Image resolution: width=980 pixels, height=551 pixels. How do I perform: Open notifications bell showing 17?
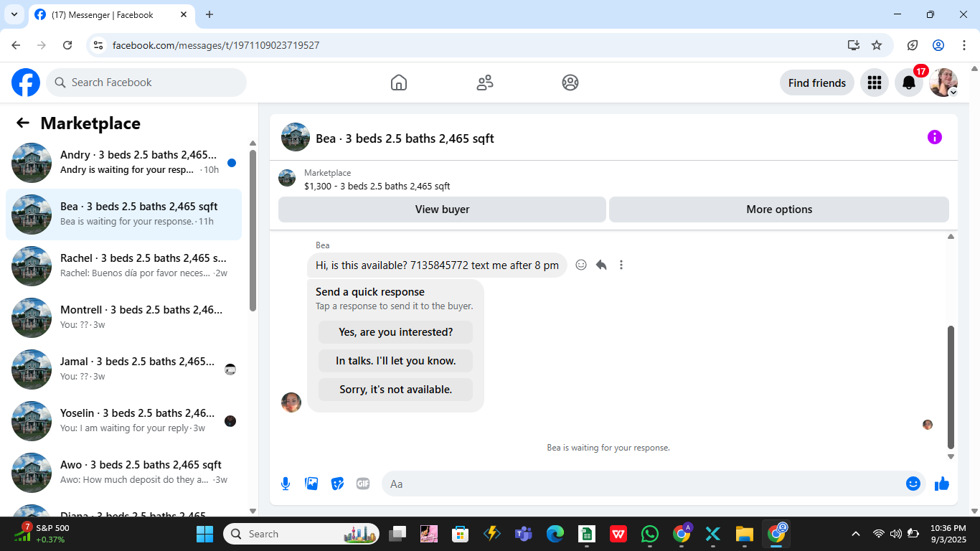[909, 83]
